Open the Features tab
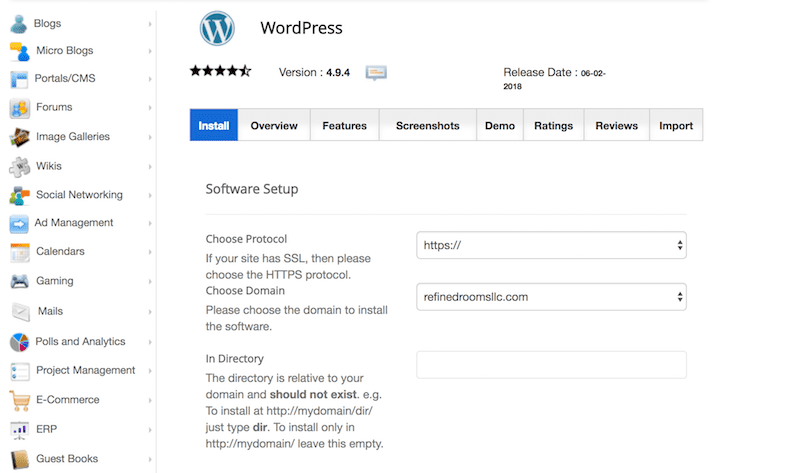The width and height of the screenshot is (800, 473). [x=344, y=125]
